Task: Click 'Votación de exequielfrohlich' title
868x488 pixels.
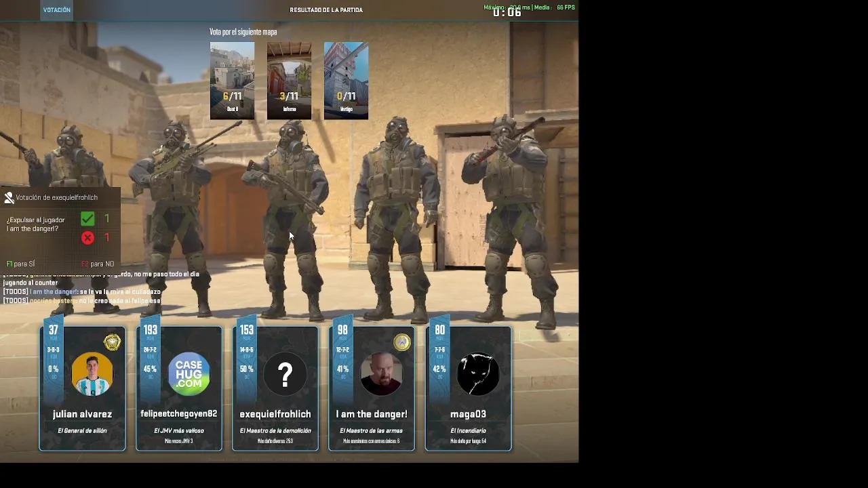Action: [57, 198]
